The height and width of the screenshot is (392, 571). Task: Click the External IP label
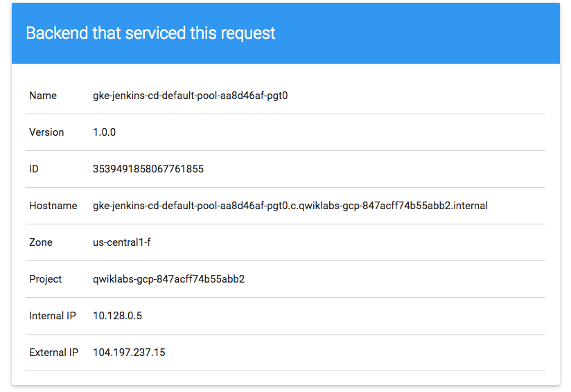tap(53, 353)
